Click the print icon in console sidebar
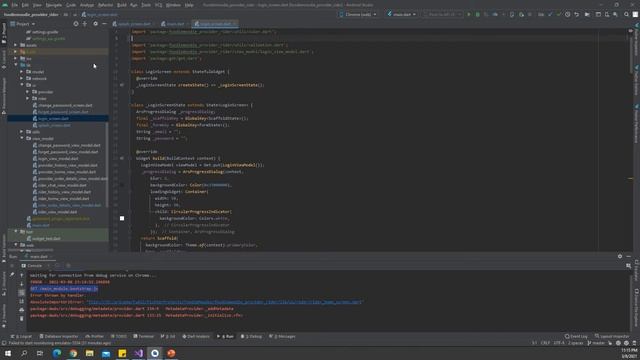640x360 pixels. tap(22, 310)
